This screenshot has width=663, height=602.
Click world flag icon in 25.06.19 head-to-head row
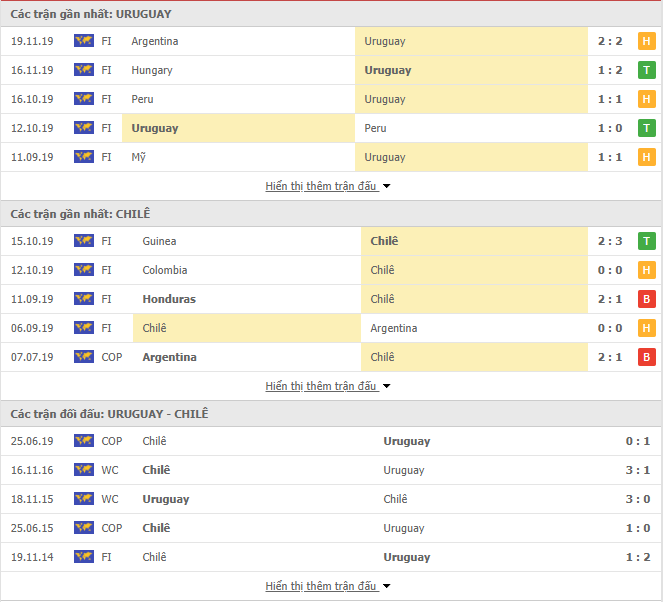84,441
